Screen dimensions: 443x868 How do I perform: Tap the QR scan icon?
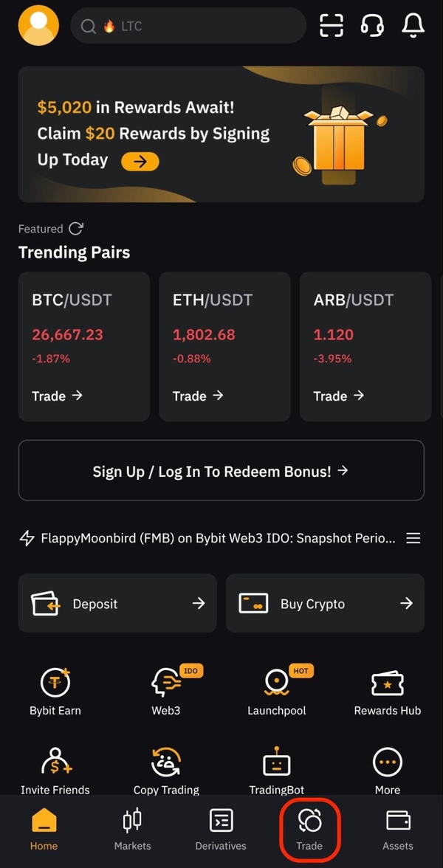tap(332, 26)
